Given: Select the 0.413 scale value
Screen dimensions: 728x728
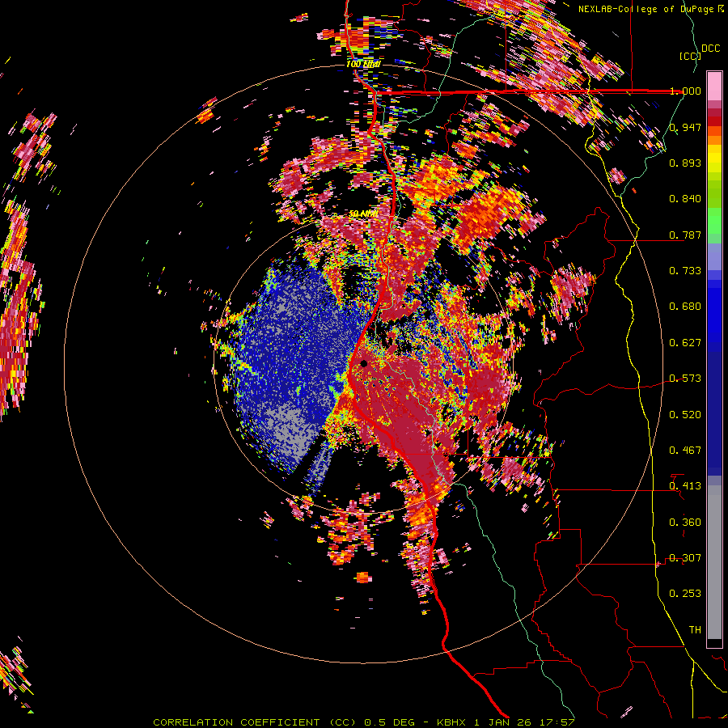Looking at the screenshot, I should pos(685,486).
